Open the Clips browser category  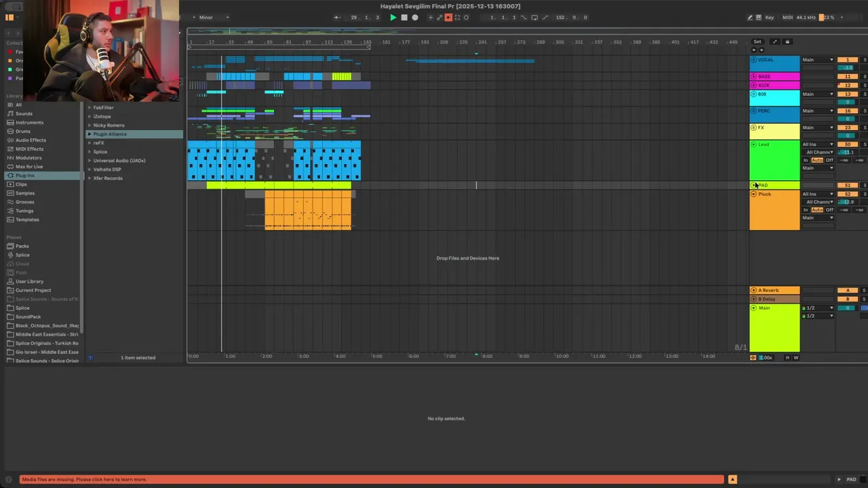[22, 184]
